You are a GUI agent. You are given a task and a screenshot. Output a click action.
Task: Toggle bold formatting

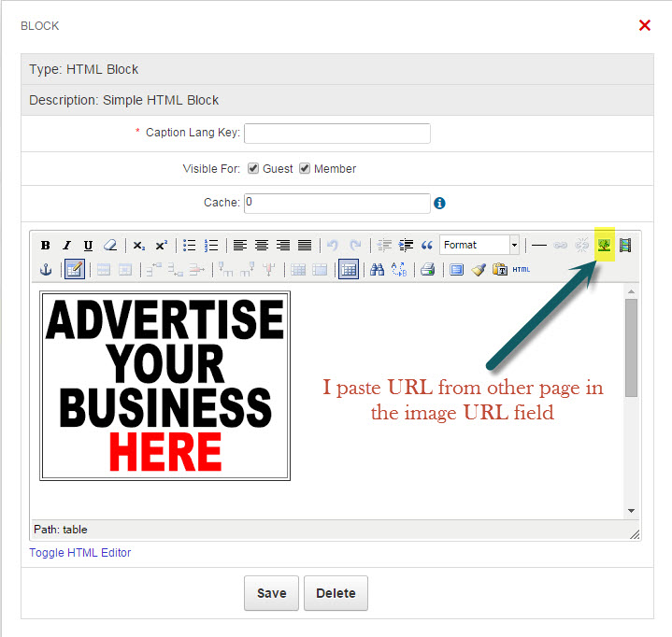46,246
